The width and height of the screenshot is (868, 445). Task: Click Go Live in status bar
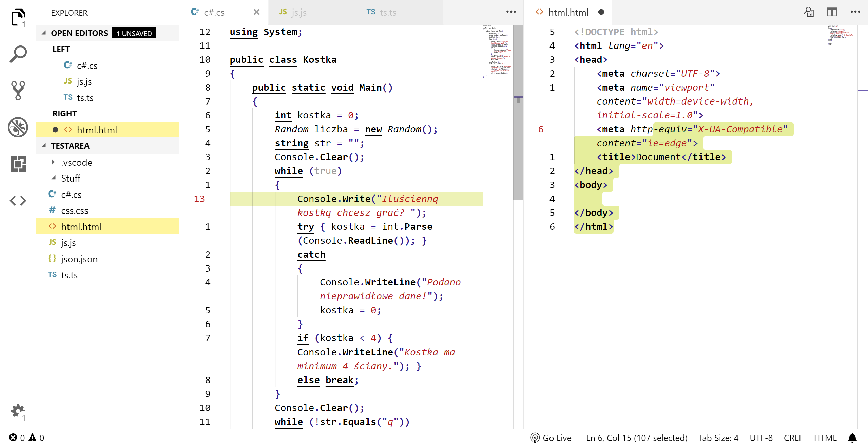pyautogui.click(x=551, y=438)
